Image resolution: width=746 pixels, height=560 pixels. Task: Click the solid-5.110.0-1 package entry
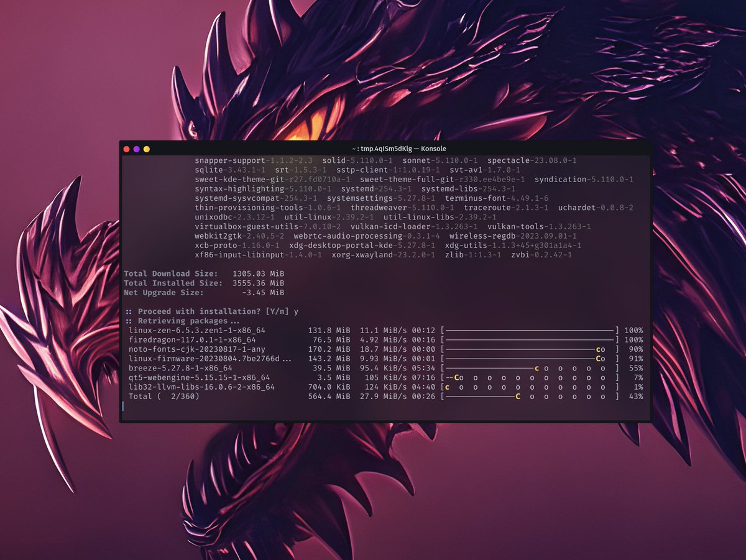point(356,160)
